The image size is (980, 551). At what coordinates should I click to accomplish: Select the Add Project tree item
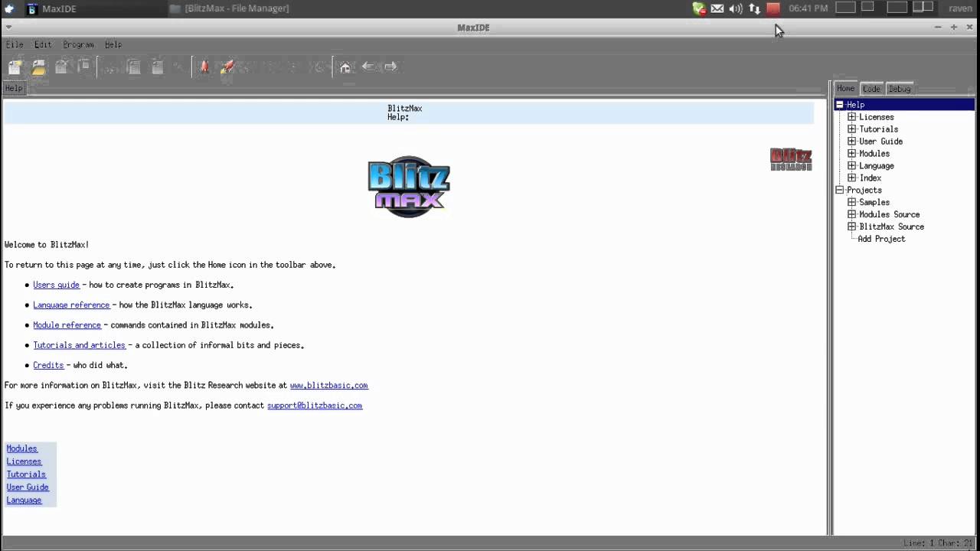(x=881, y=239)
